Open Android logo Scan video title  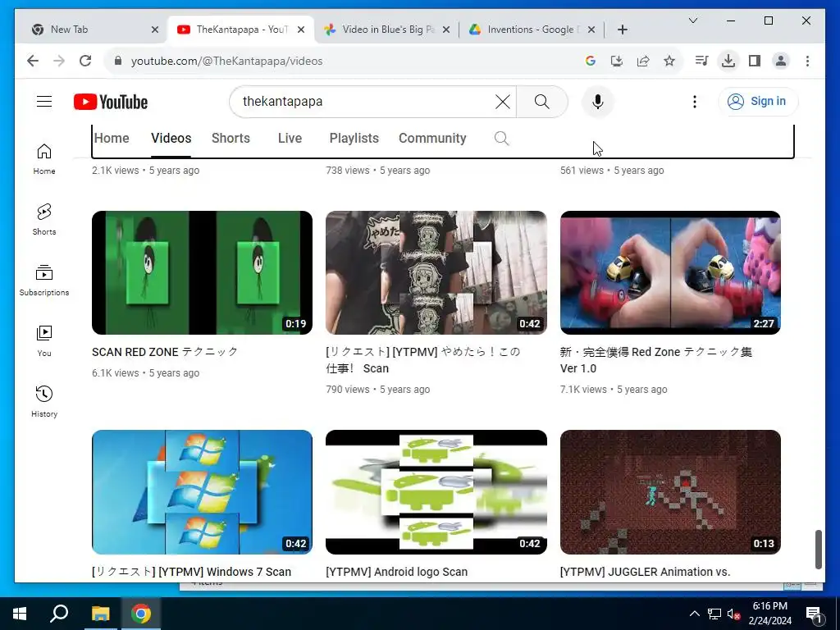[x=396, y=572]
